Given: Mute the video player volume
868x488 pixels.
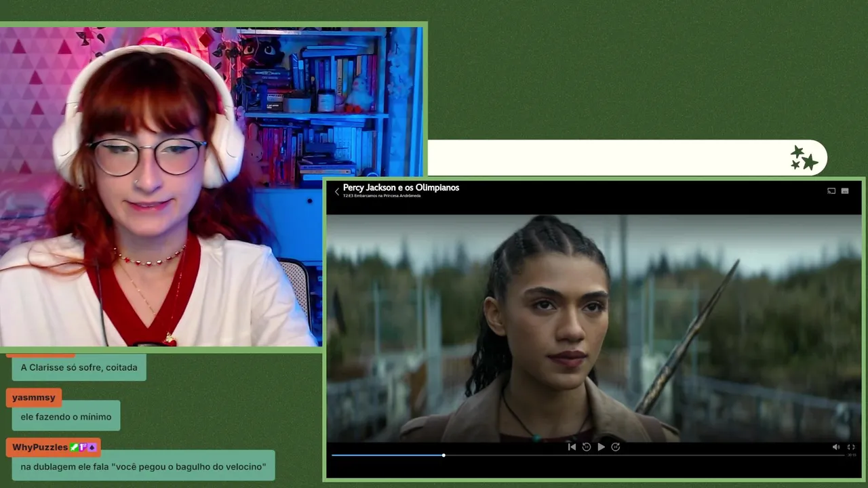Looking at the screenshot, I should click(x=835, y=447).
